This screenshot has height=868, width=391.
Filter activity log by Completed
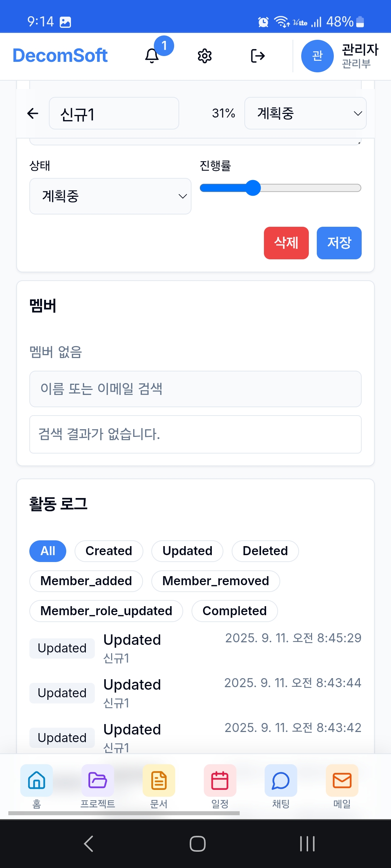click(x=235, y=611)
